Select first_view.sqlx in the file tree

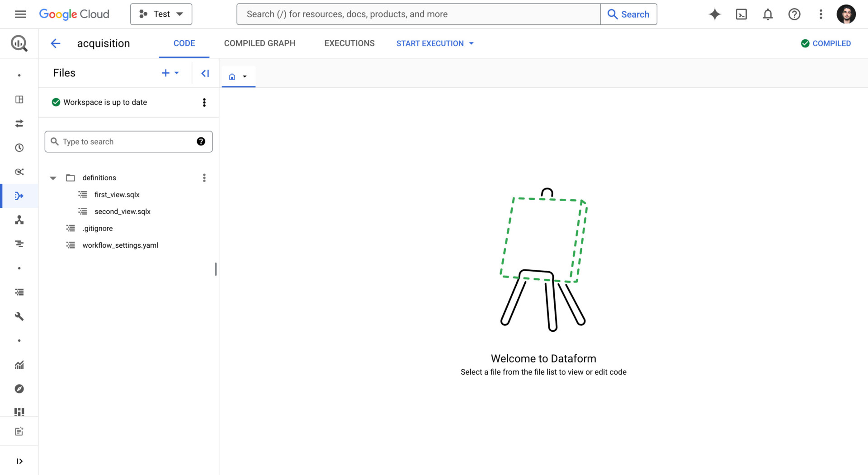pyautogui.click(x=117, y=194)
